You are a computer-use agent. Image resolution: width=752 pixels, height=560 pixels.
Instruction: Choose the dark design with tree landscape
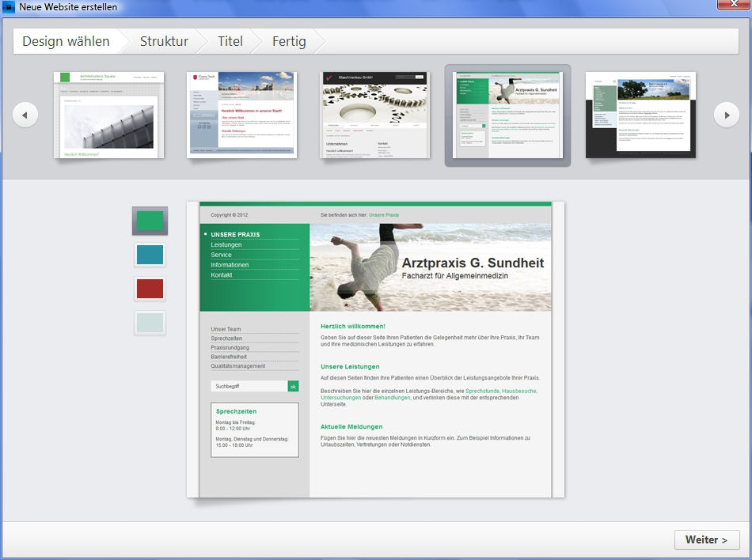click(640, 115)
